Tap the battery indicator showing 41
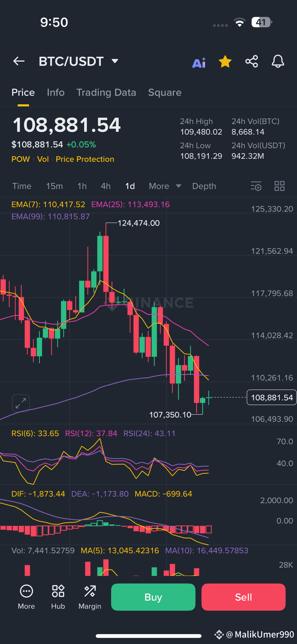This screenshot has width=297, height=644. click(262, 22)
